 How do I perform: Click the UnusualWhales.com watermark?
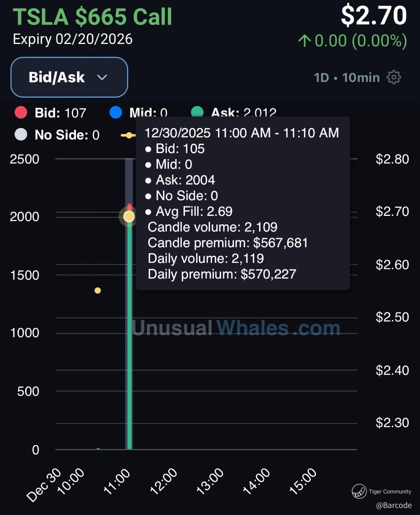(x=236, y=328)
